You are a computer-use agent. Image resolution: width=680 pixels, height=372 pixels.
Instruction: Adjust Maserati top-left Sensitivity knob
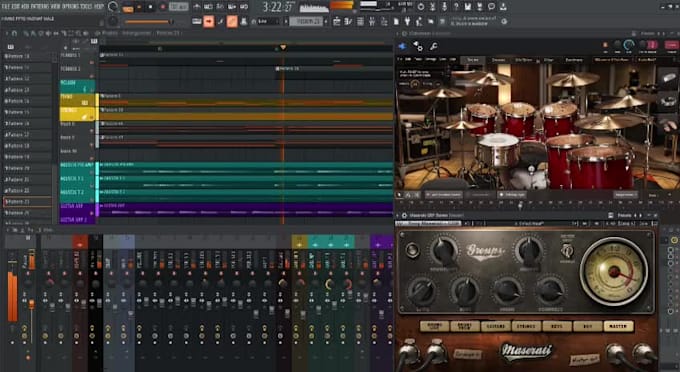(443, 250)
